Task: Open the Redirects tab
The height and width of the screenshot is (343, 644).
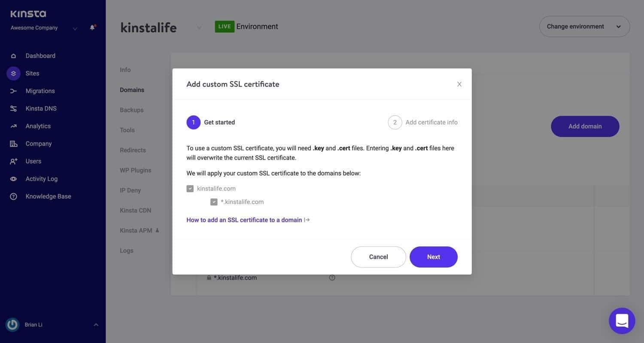Action: coord(133,150)
